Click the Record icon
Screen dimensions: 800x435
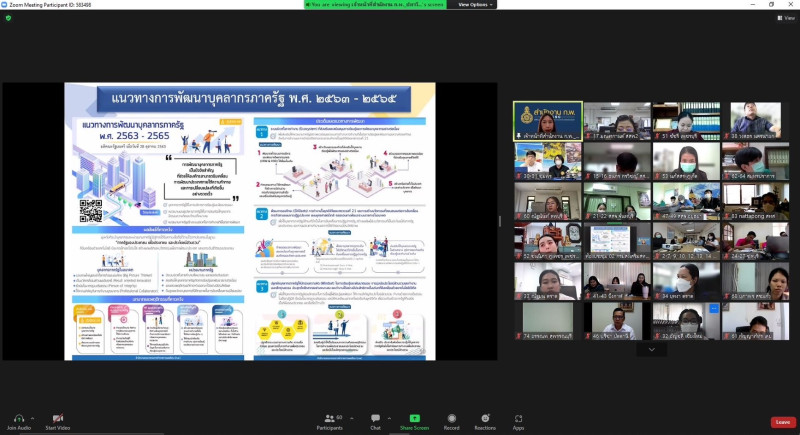pos(452,418)
